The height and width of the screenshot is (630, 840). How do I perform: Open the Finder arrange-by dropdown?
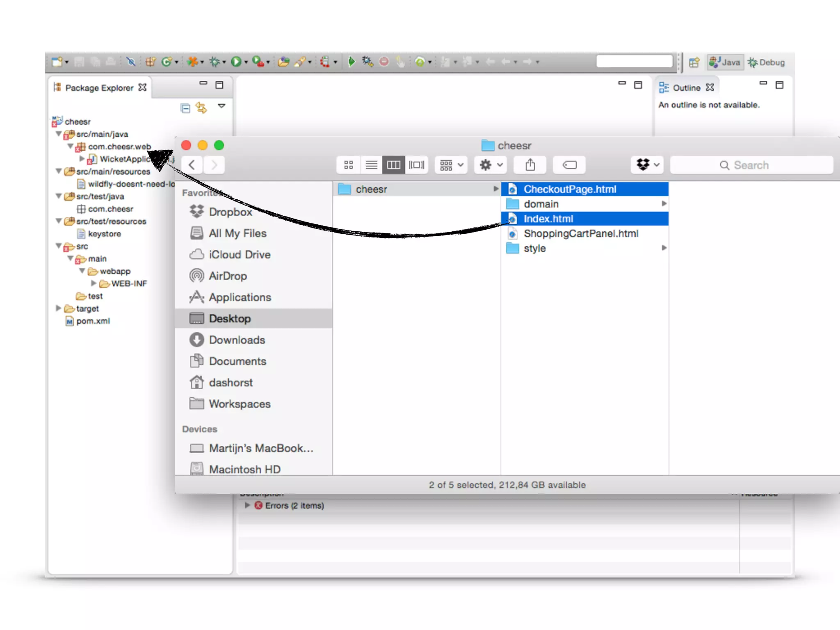coord(451,165)
